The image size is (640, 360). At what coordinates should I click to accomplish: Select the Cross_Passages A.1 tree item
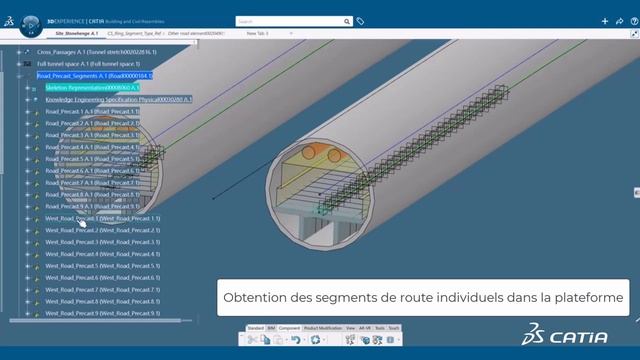(97, 52)
